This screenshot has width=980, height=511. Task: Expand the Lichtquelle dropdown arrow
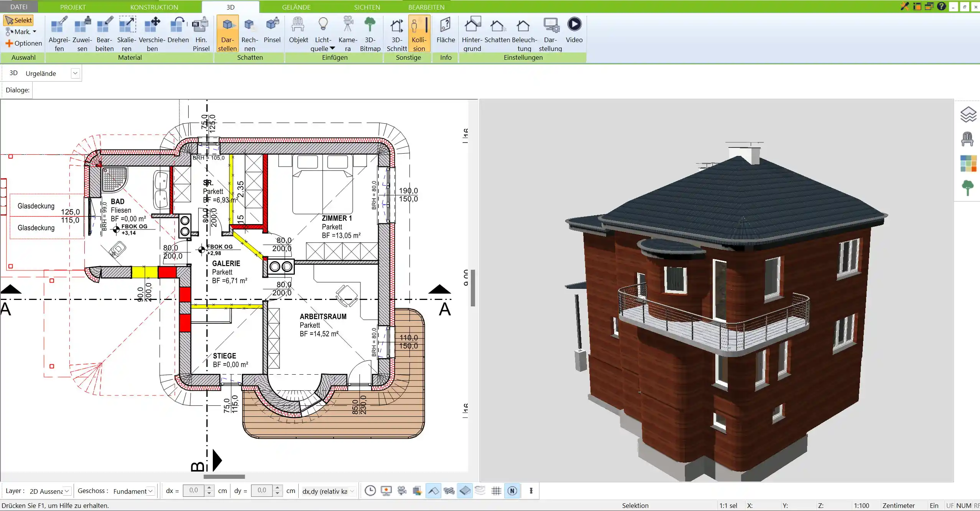332,48
